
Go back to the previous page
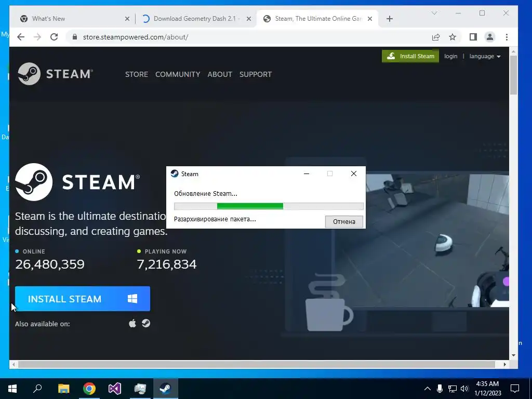tap(21, 37)
